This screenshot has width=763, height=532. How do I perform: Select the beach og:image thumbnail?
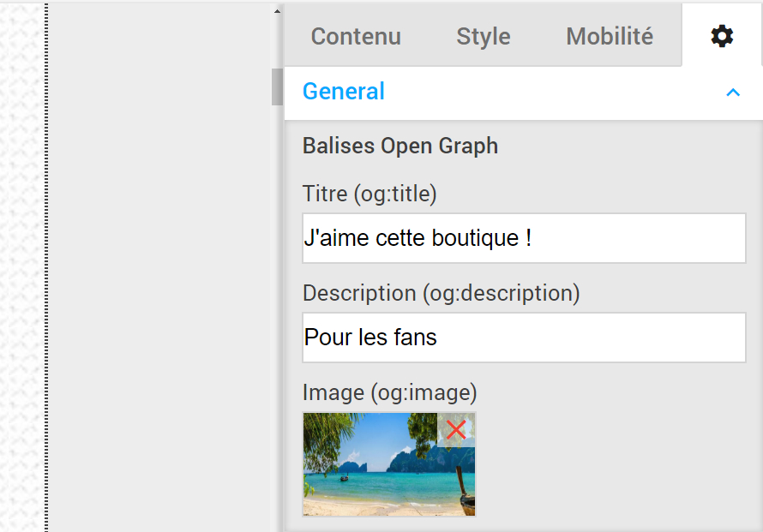[389, 464]
